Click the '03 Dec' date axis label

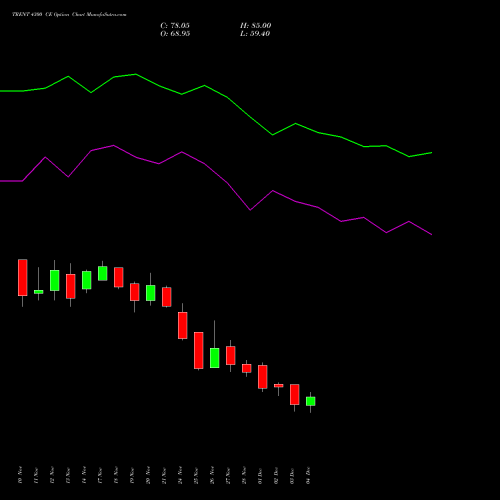click(292, 476)
